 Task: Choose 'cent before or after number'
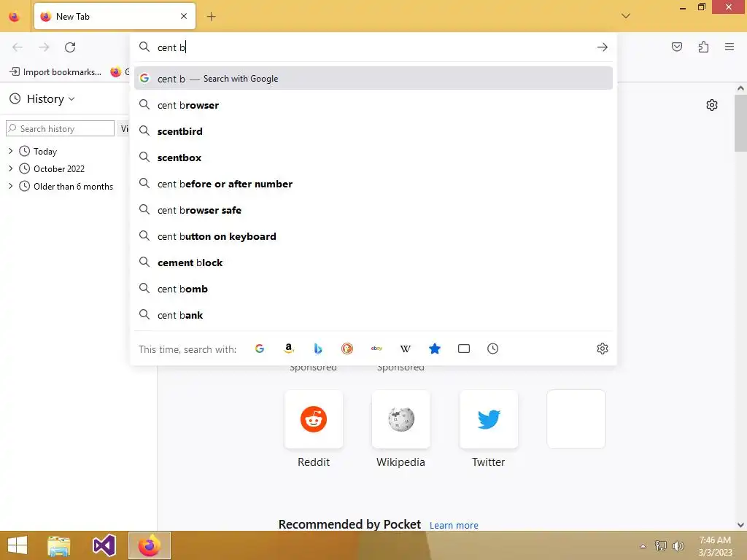coord(373,184)
